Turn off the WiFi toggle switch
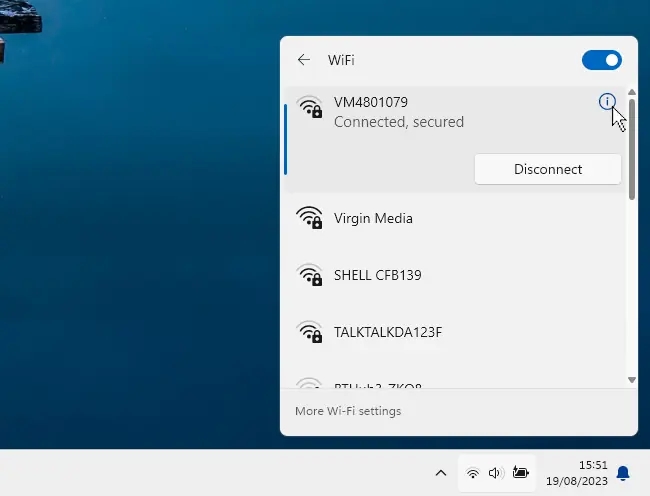This screenshot has height=496, width=650. click(601, 60)
